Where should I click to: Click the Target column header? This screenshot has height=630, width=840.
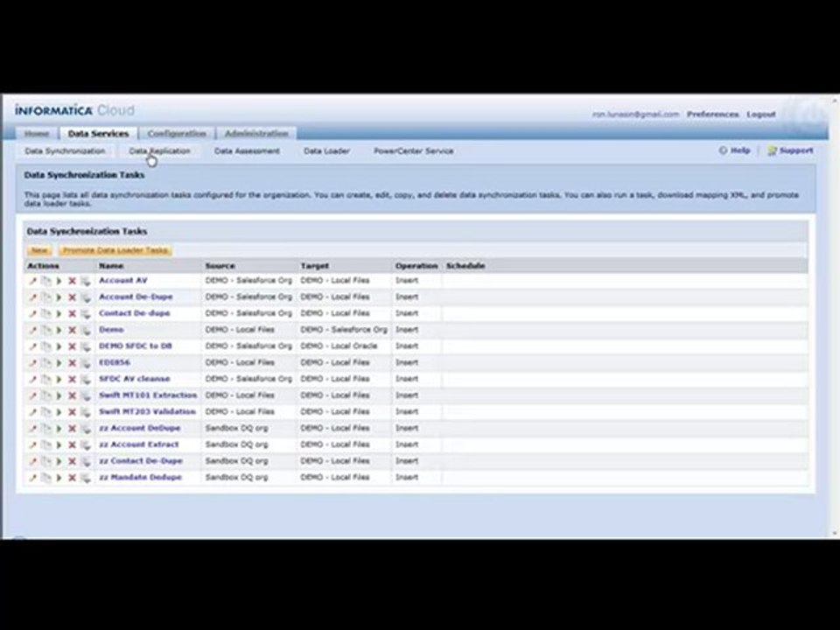click(315, 266)
